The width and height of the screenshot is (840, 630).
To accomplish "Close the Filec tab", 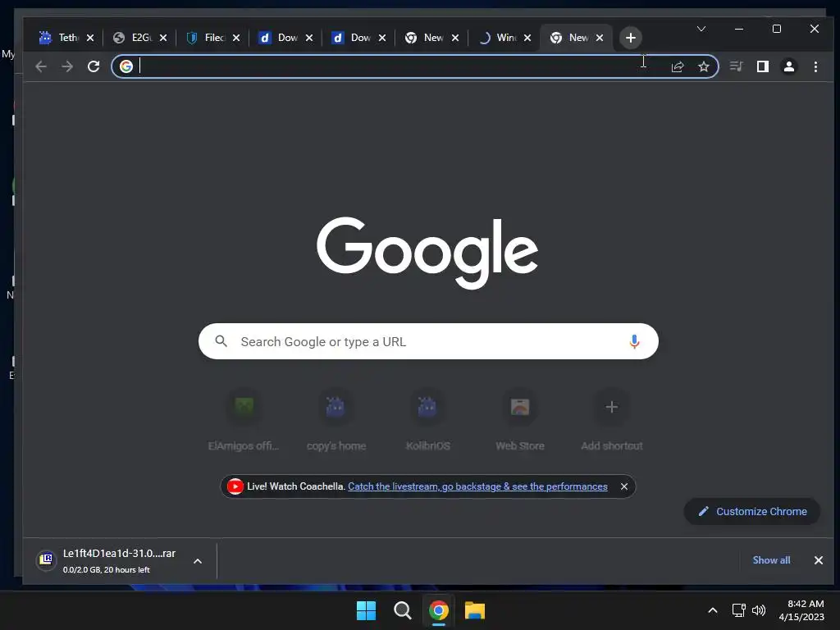I will click(x=236, y=38).
